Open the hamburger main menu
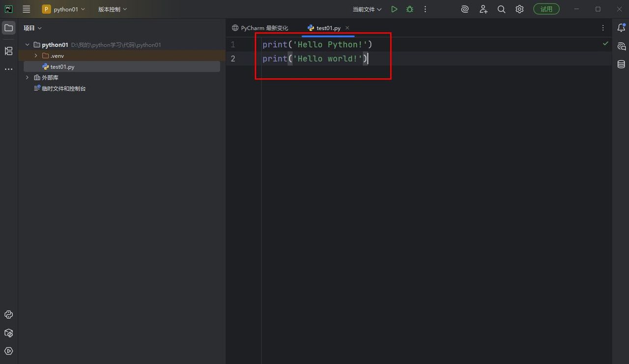The width and height of the screenshot is (629, 364). tap(27, 9)
